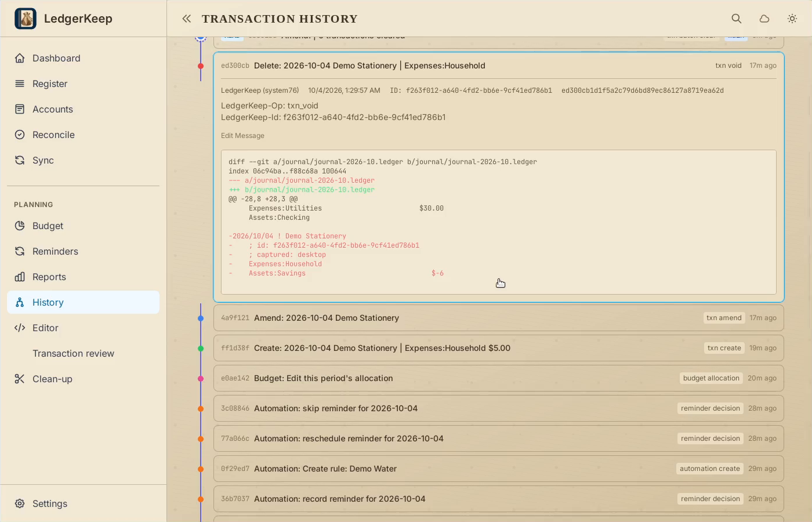Expand the Amend 2026-10-04 Demo Stationery commit
This screenshot has height=522, width=812.
coord(499,318)
